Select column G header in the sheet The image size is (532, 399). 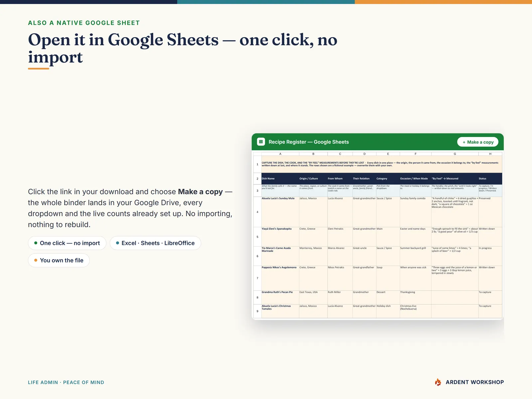pos(455,154)
